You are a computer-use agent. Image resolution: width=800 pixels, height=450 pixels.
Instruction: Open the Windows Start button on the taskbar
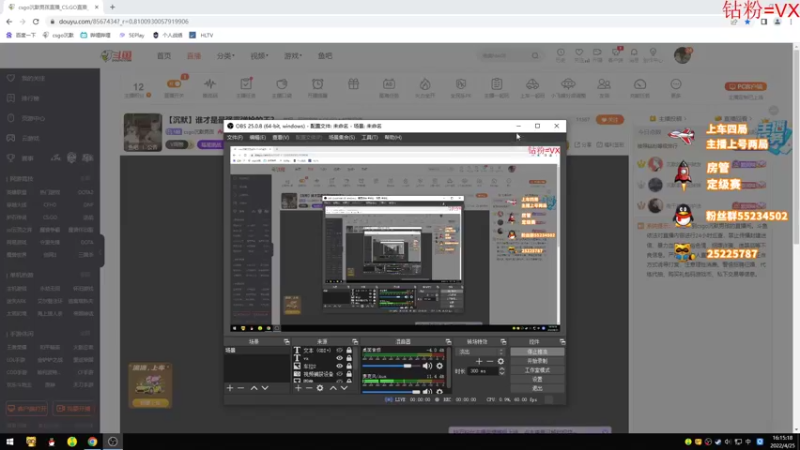(x=10, y=442)
